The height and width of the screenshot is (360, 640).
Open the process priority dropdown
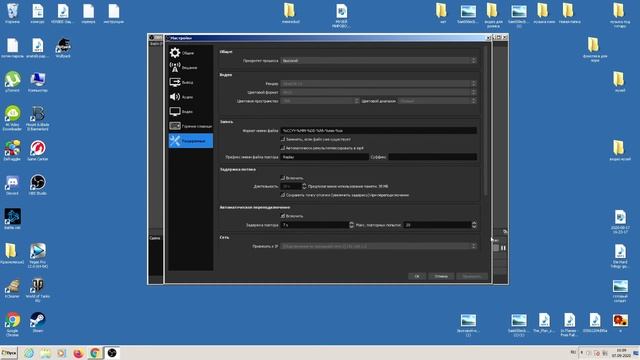378,60
